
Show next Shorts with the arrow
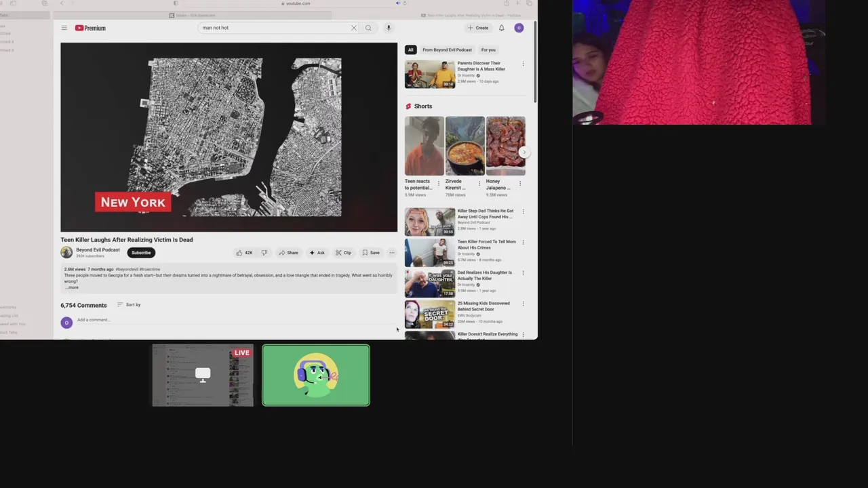coord(524,152)
